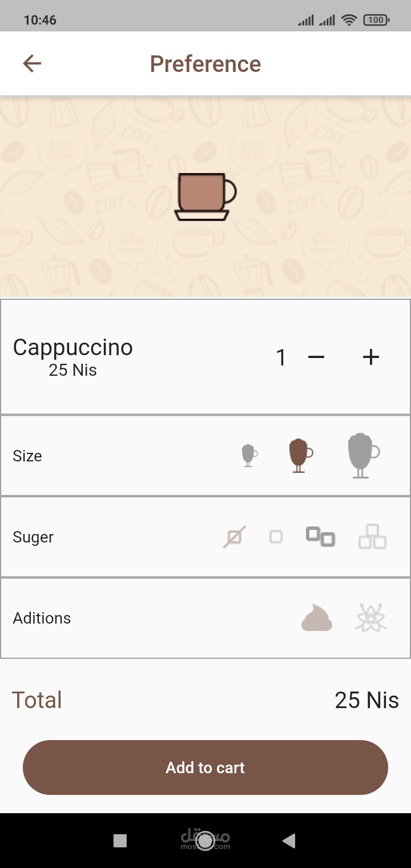Tap Android square recent apps button
The height and width of the screenshot is (868, 411).
tap(120, 841)
